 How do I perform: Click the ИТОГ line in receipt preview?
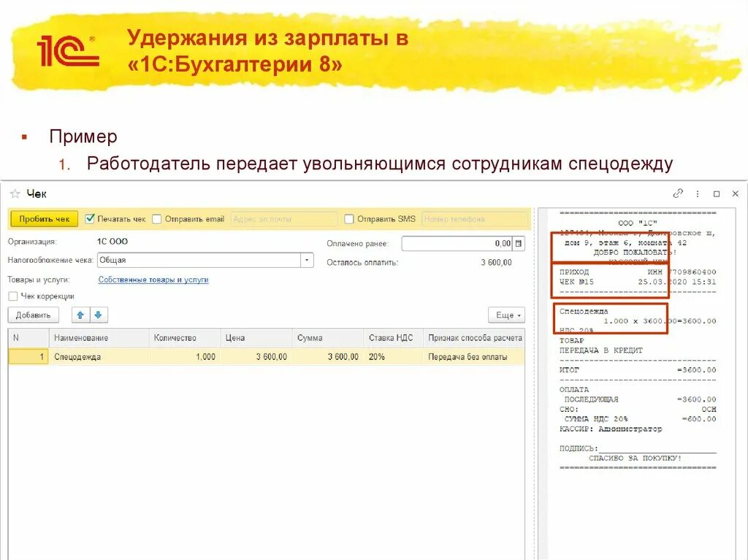click(637, 369)
